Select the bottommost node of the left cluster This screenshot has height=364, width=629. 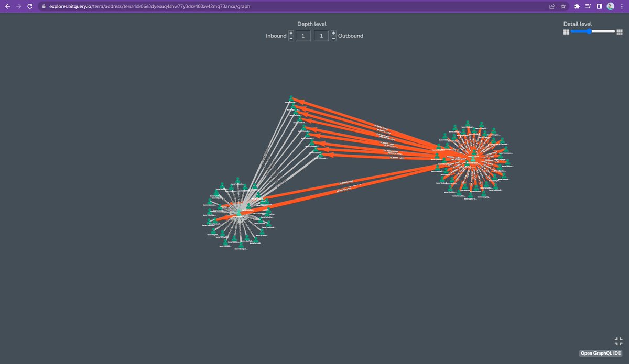[241, 245]
